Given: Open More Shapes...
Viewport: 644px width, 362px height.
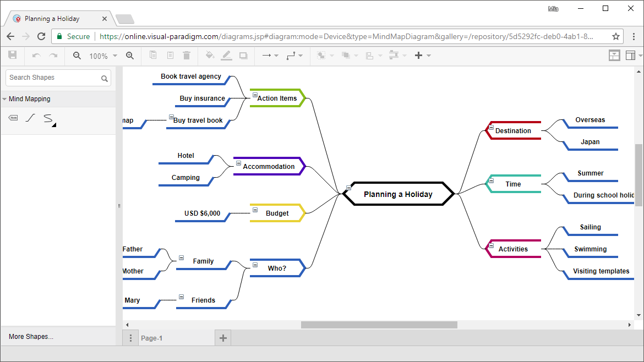Looking at the screenshot, I should coord(31,337).
